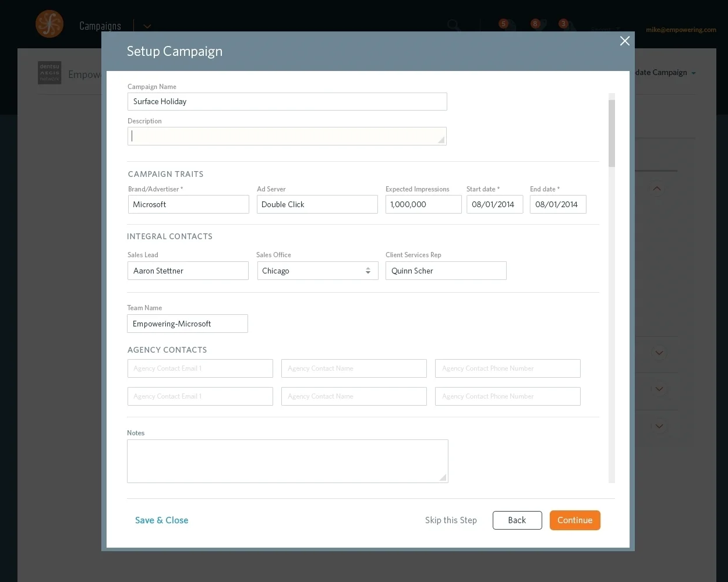Expand the second down-chevron section behind dialog
This screenshot has width=728, height=582.
click(659, 389)
